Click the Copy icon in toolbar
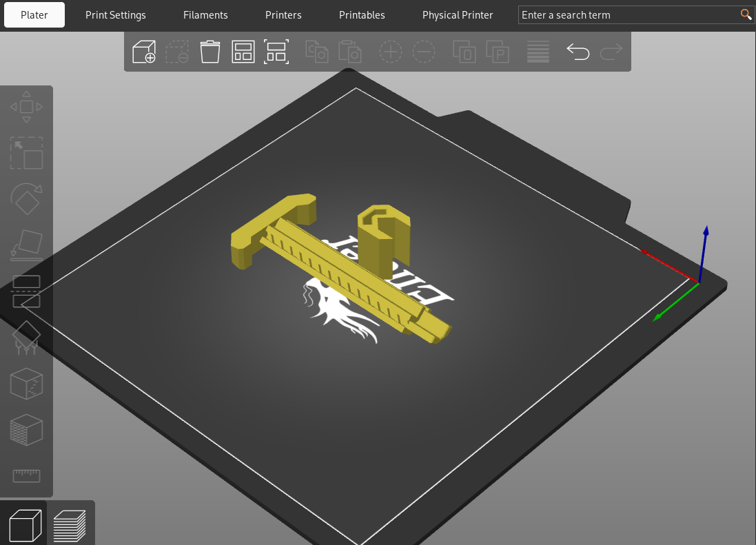This screenshot has height=545, width=756. click(x=317, y=52)
